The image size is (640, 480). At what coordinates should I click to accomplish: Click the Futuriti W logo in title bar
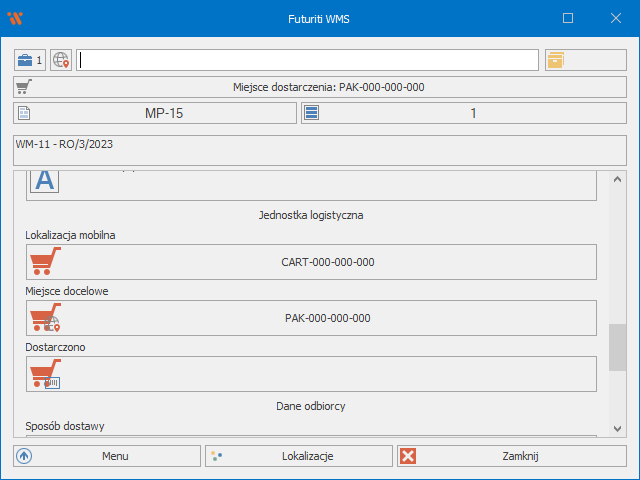click(x=14, y=18)
